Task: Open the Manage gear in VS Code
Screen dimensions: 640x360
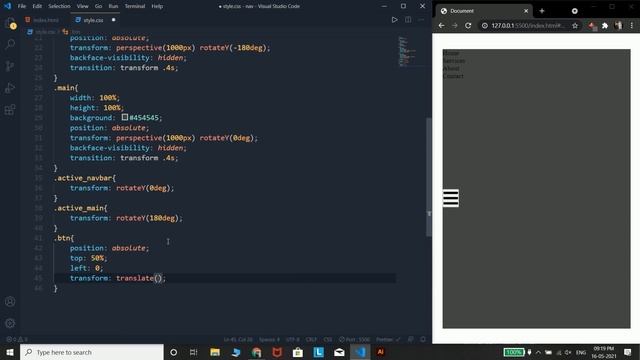Action: click(x=10, y=323)
